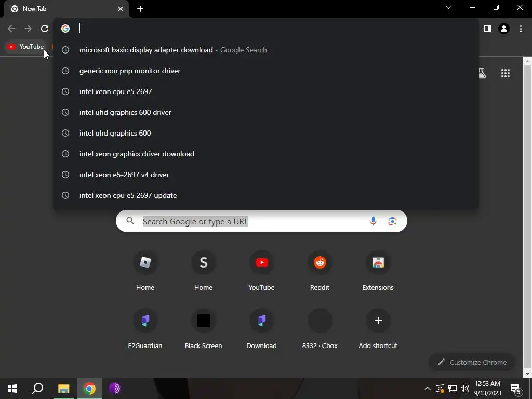532x399 pixels.
Task: Click the page scrollbar down arrow
Action: pos(528,374)
